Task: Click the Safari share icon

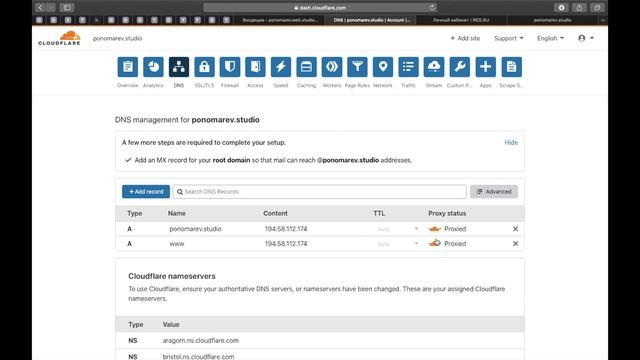Action: click(x=579, y=7)
